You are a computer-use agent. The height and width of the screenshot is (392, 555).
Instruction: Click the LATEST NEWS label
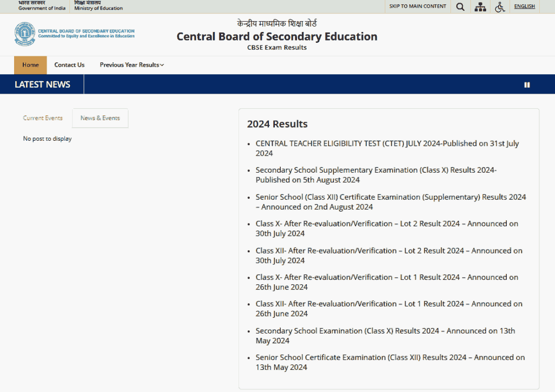(42, 84)
